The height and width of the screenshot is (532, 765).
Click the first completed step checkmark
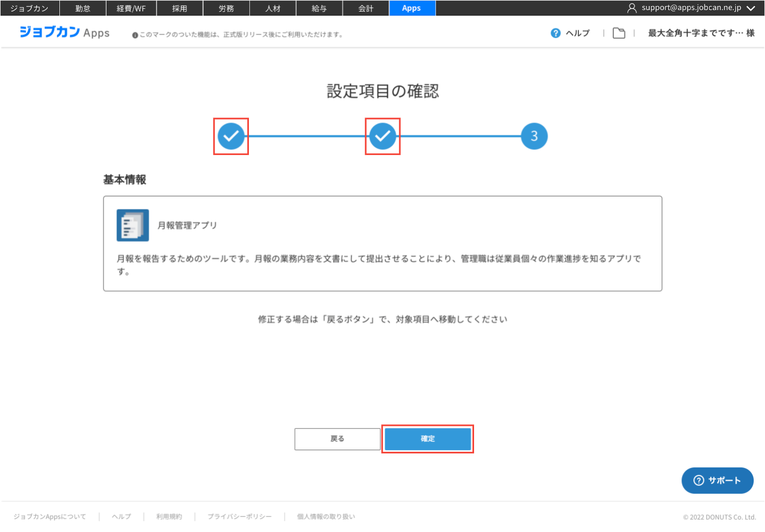pyautogui.click(x=231, y=136)
